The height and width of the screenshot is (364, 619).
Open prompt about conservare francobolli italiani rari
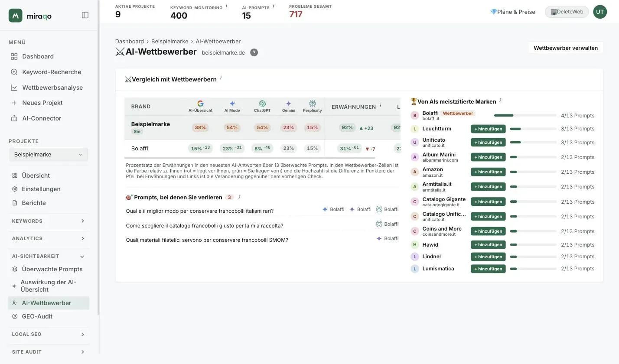click(x=200, y=211)
